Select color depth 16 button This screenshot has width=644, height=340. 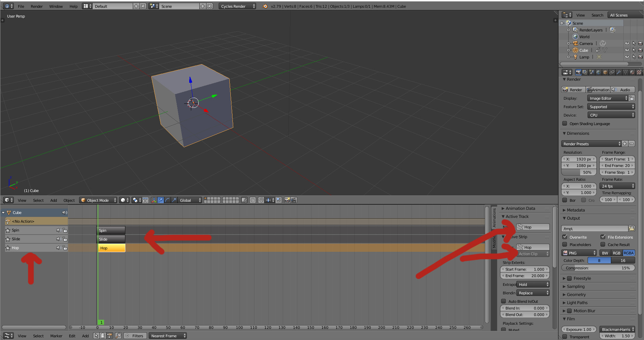click(x=623, y=260)
